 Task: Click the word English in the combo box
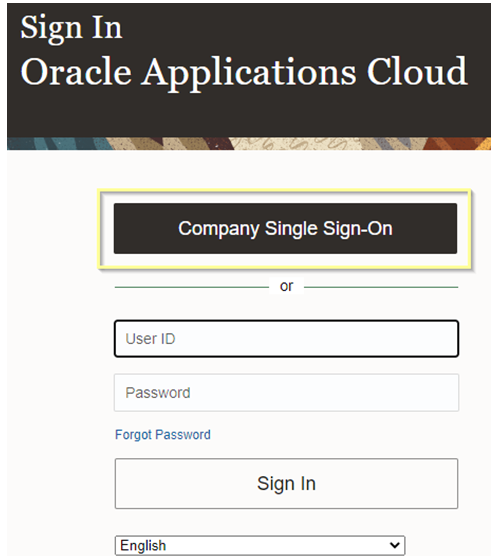pyautogui.click(x=143, y=545)
